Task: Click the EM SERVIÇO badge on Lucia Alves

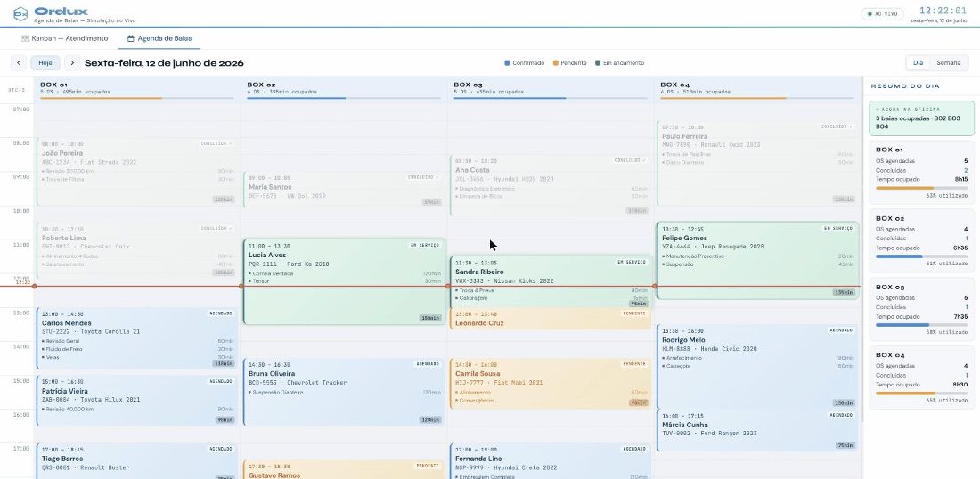Action: (x=425, y=246)
